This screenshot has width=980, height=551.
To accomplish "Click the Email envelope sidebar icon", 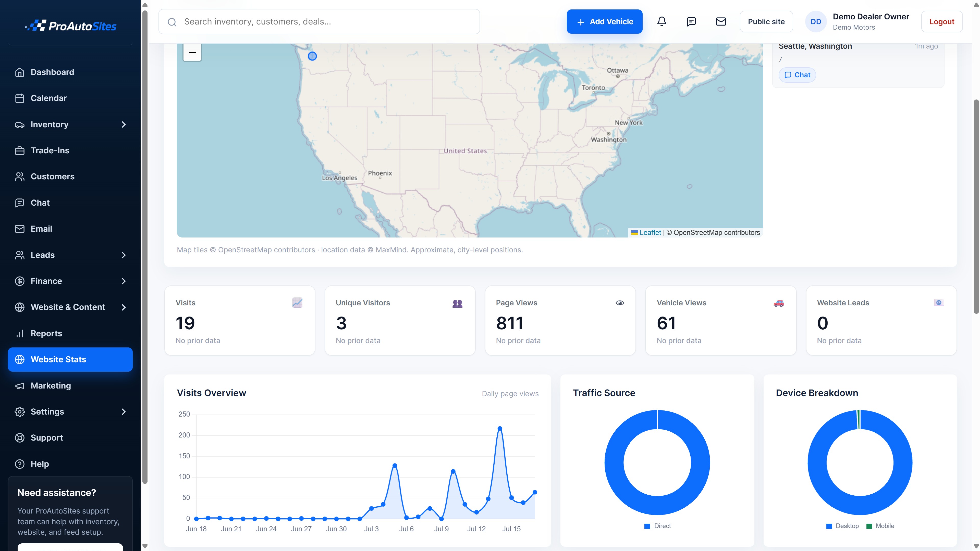I will [x=19, y=229].
